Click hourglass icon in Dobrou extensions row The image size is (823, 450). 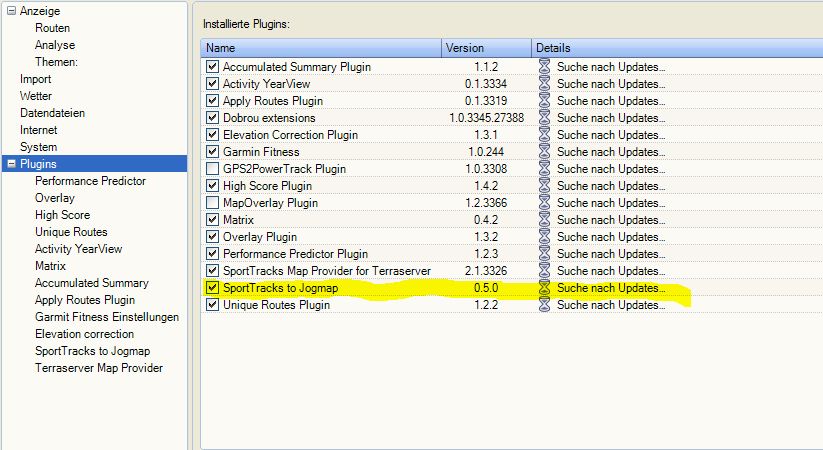[x=544, y=118]
